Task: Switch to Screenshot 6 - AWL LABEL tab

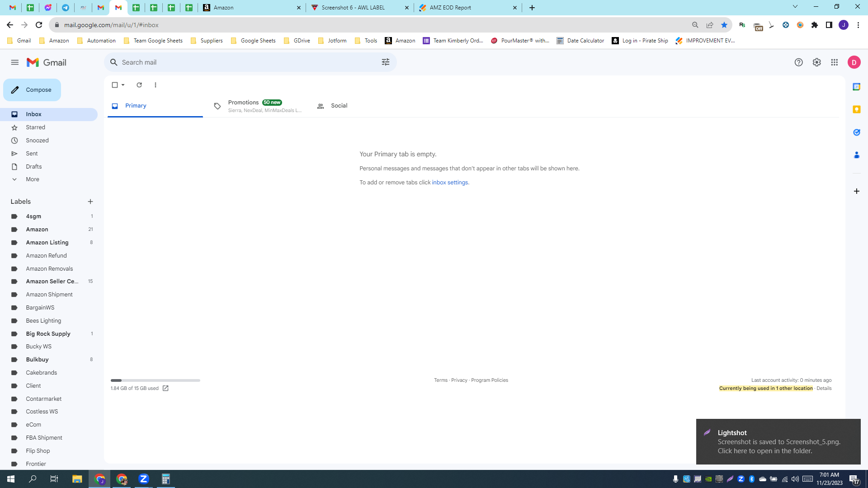Action: [359, 8]
